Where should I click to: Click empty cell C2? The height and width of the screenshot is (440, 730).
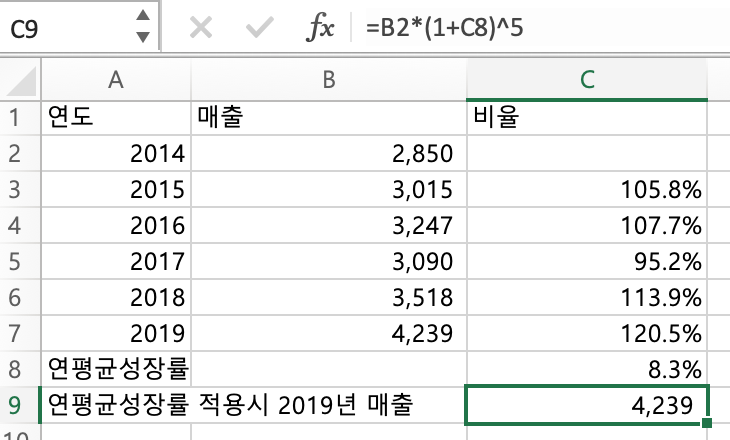pyautogui.click(x=587, y=153)
